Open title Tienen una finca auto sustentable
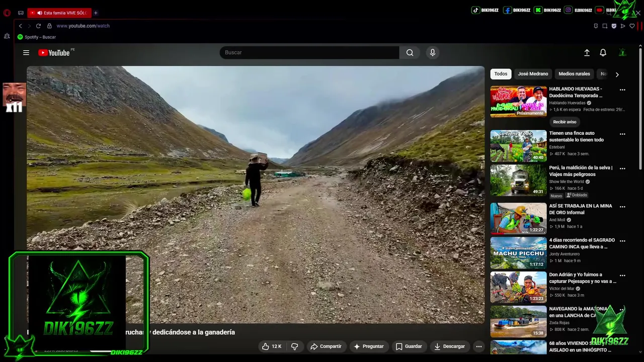Viewport: 644px width, 362px height. [577, 136]
